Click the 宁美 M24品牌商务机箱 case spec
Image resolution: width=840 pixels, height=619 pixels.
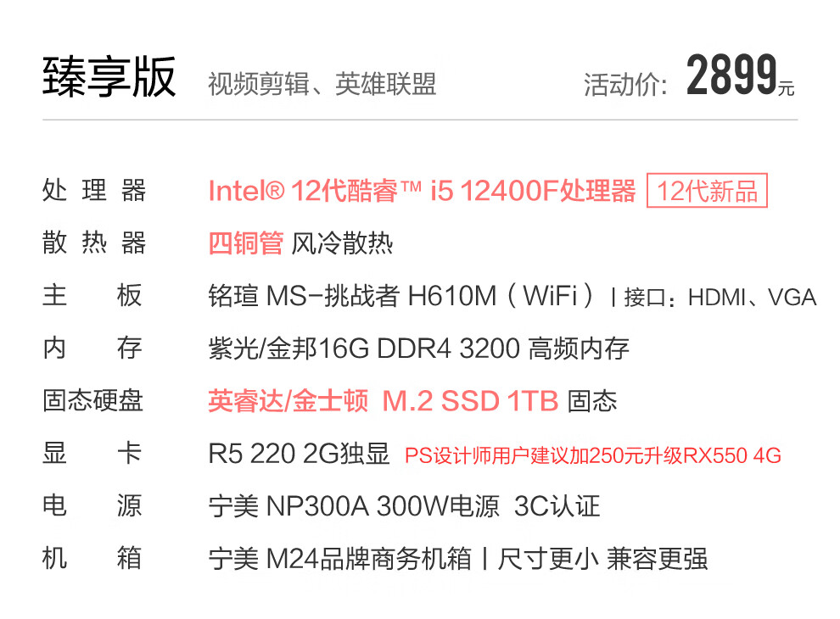(339, 559)
